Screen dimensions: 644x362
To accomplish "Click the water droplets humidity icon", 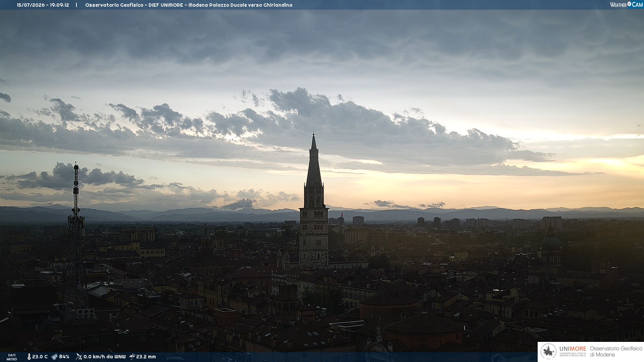I will tap(54, 357).
